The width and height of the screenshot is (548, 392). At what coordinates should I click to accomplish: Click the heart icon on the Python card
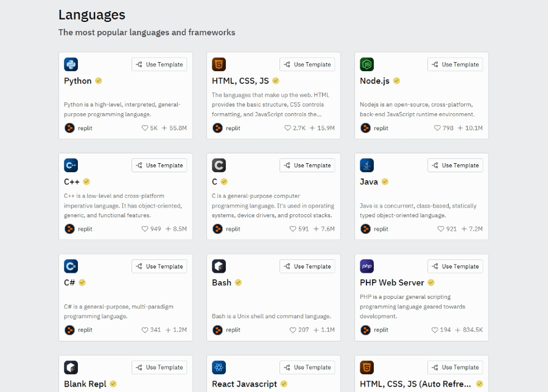(x=145, y=128)
